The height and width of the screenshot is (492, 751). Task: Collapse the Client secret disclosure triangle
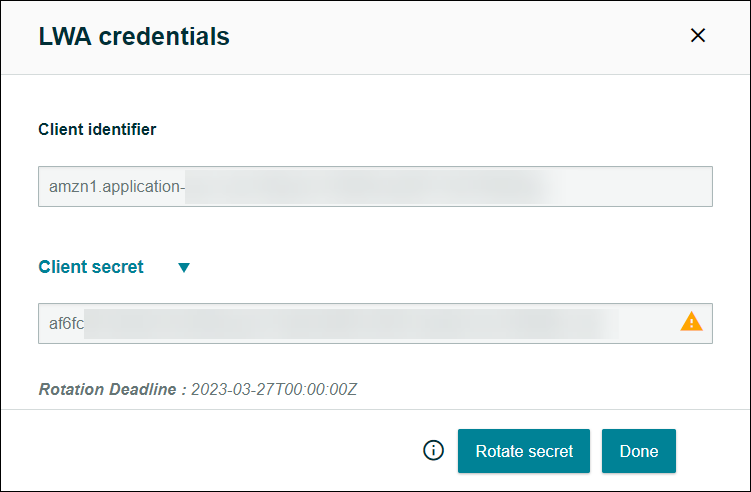pyautogui.click(x=183, y=268)
